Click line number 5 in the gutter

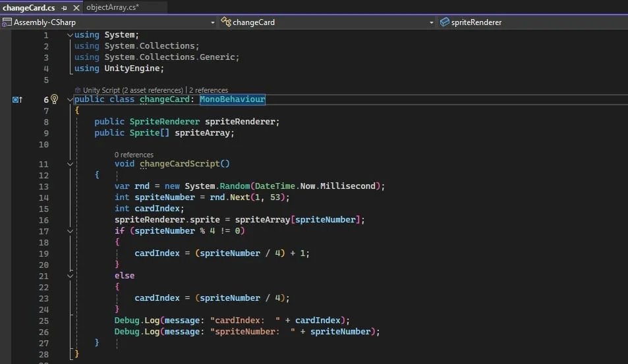click(46, 80)
